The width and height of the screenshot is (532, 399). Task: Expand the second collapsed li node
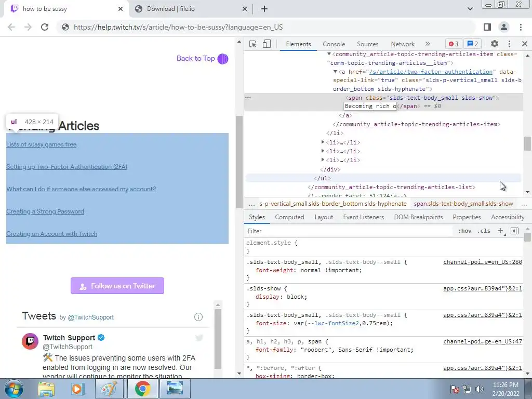click(x=323, y=151)
